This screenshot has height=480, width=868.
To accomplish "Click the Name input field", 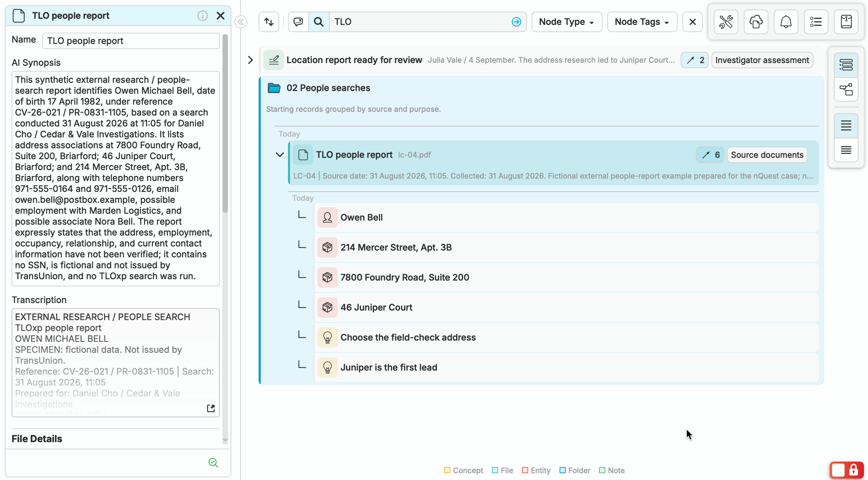I will click(x=131, y=41).
